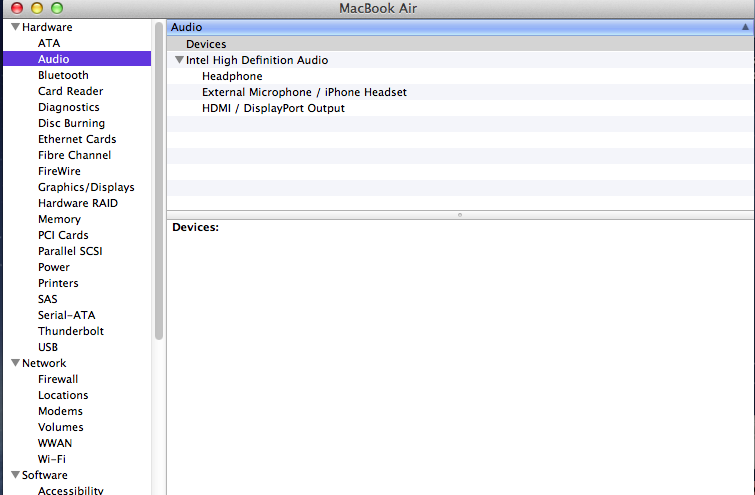
Task: Select the Intel High Definition Audio row
Action: [460, 60]
